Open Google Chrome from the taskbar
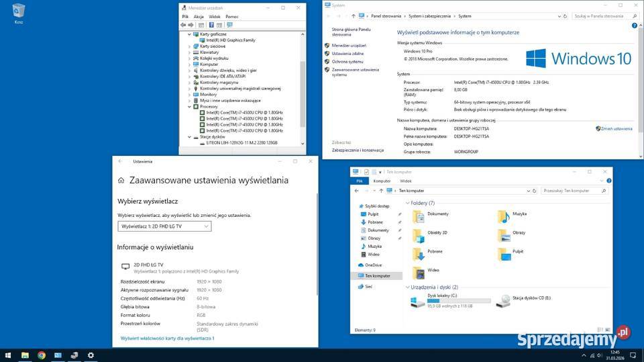Screen dimensions: 644x362 pos(42,355)
